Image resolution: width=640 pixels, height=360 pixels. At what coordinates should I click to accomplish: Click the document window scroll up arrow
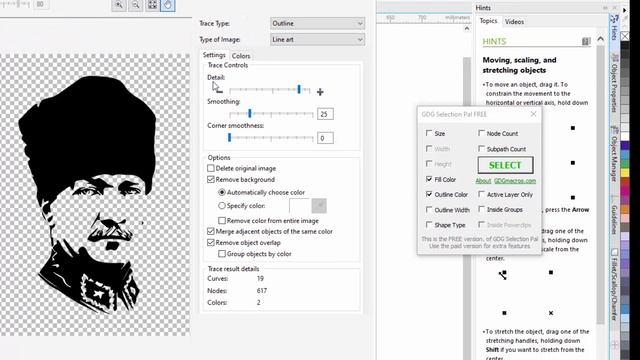pyautogui.click(x=467, y=29)
